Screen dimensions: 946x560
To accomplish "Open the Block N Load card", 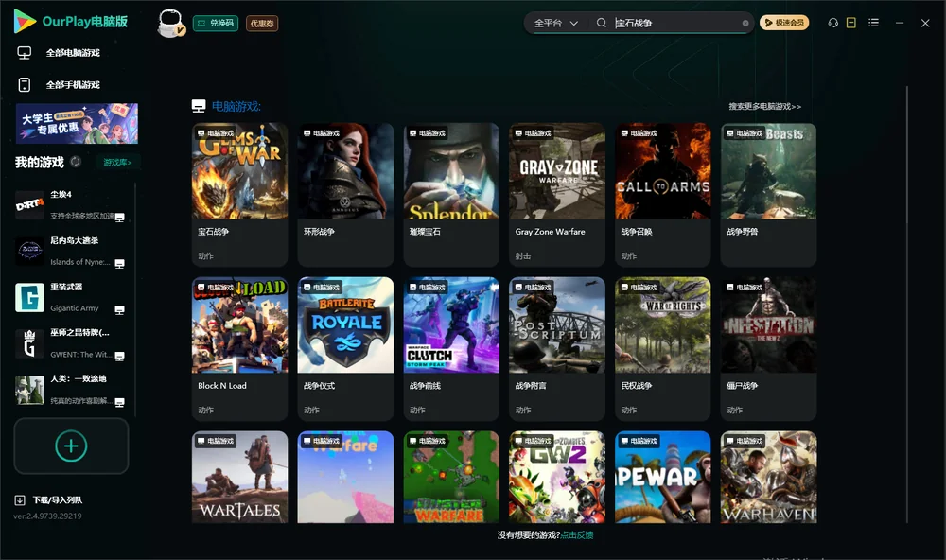I will [x=239, y=348].
